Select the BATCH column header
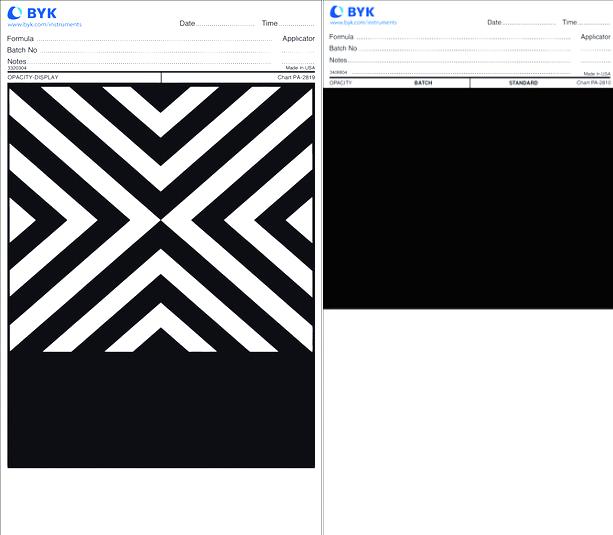This screenshot has width=613, height=535. [423, 83]
